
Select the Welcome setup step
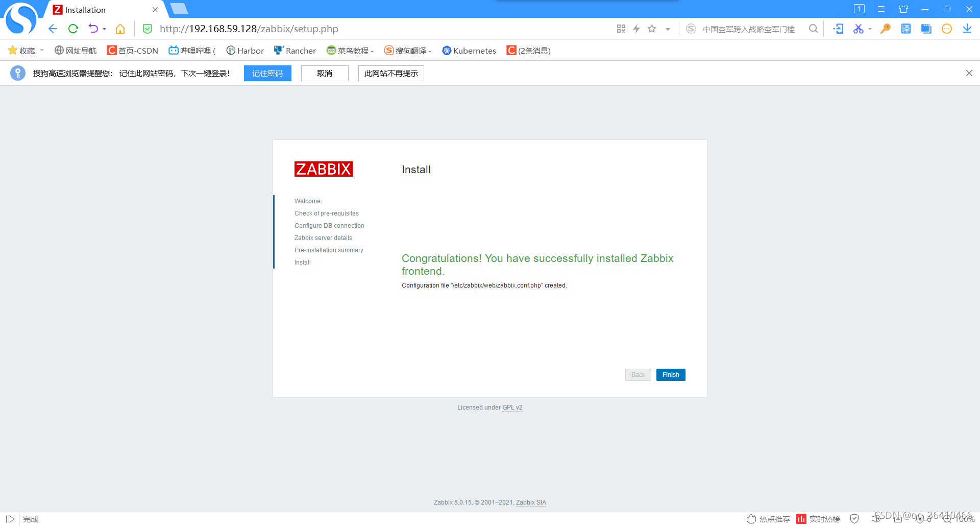tap(307, 201)
